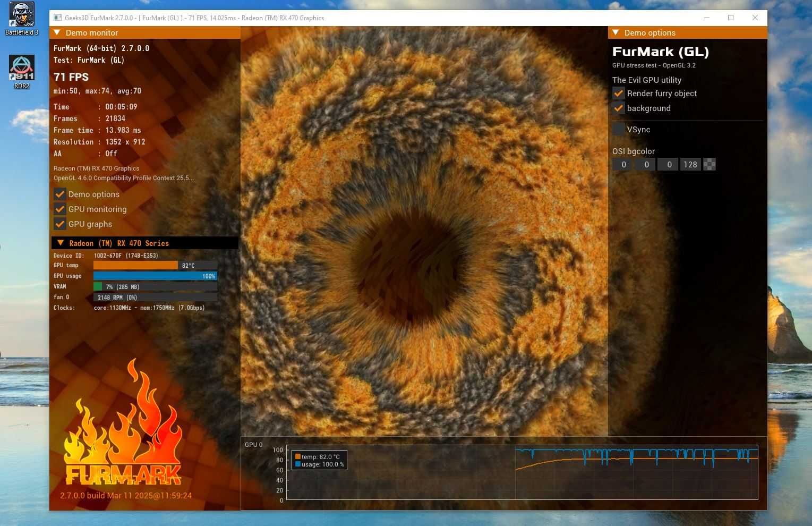Click the GPU usage bar showing 100%
This screenshot has width=812, height=526.
click(155, 276)
